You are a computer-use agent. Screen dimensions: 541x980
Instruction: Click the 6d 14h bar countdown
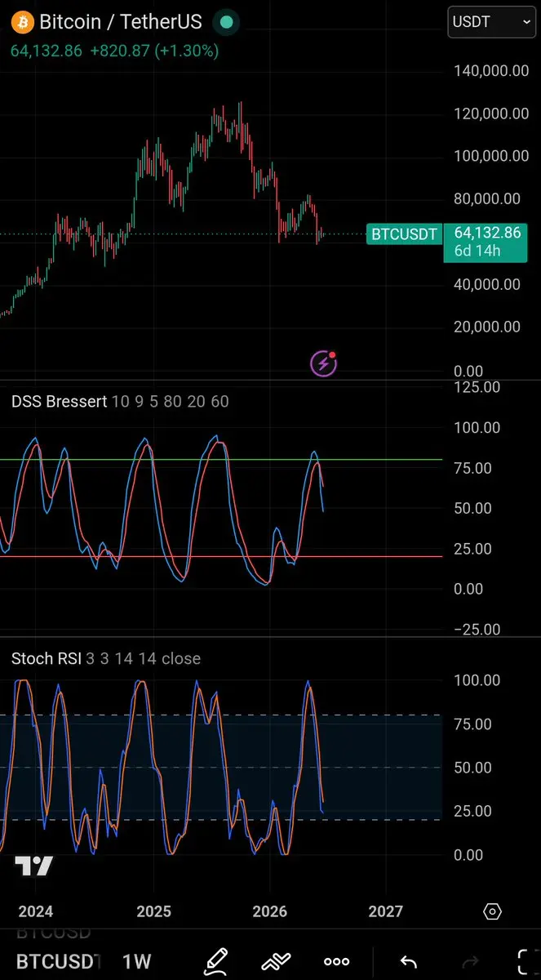click(477, 252)
